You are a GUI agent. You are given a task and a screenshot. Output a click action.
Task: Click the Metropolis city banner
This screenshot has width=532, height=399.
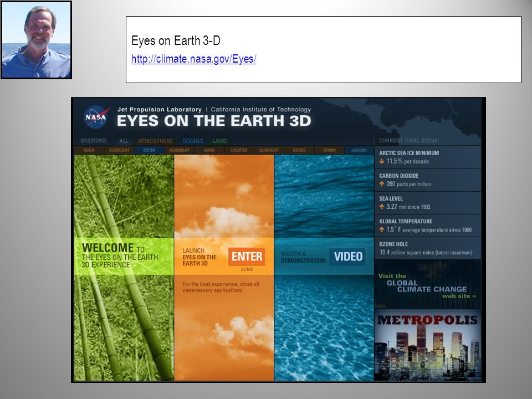(427, 345)
